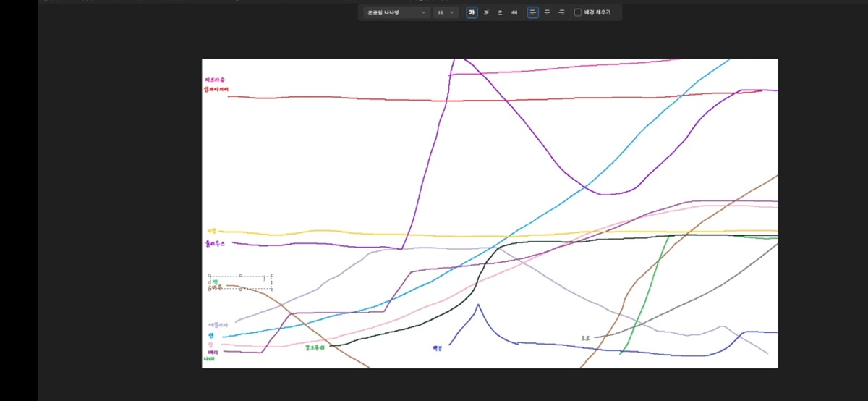
Task: Toggle bold text formatting
Action: (x=472, y=12)
